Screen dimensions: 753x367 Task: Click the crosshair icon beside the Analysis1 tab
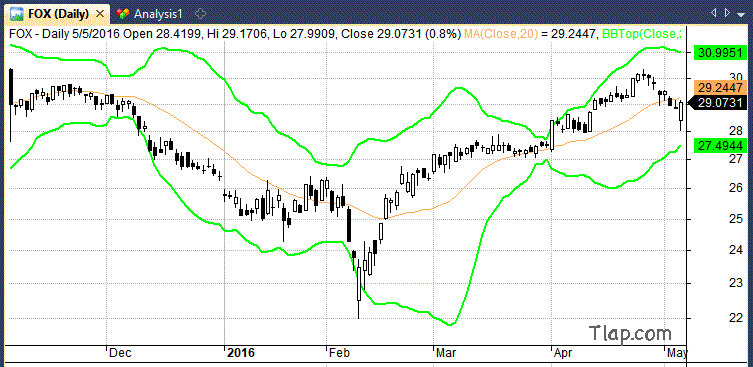pyautogui.click(x=201, y=14)
